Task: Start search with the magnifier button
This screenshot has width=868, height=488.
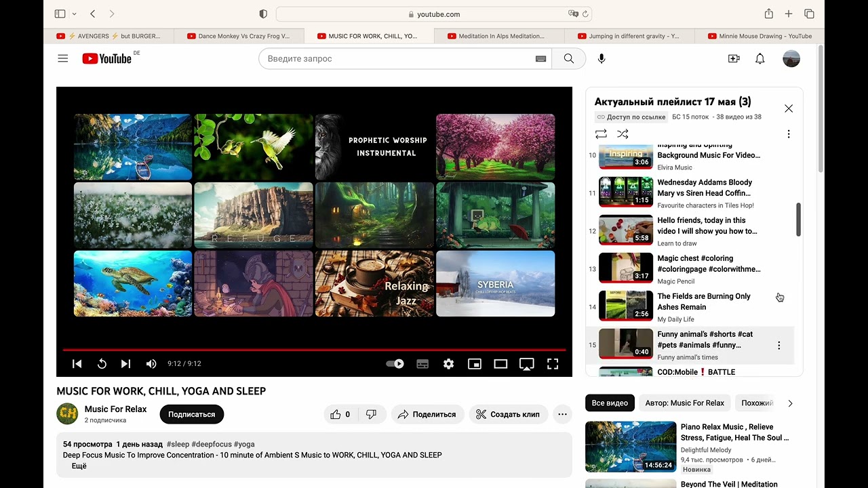Action: tap(568, 59)
